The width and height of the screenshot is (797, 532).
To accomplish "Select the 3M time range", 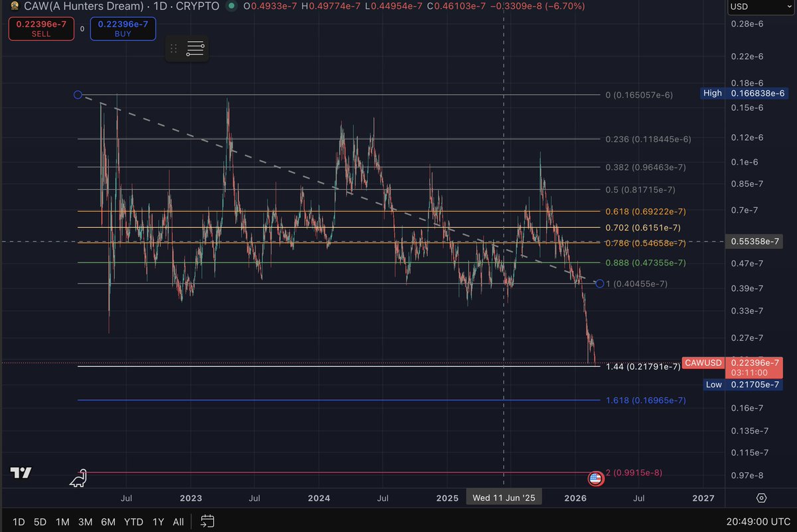I will (x=85, y=522).
